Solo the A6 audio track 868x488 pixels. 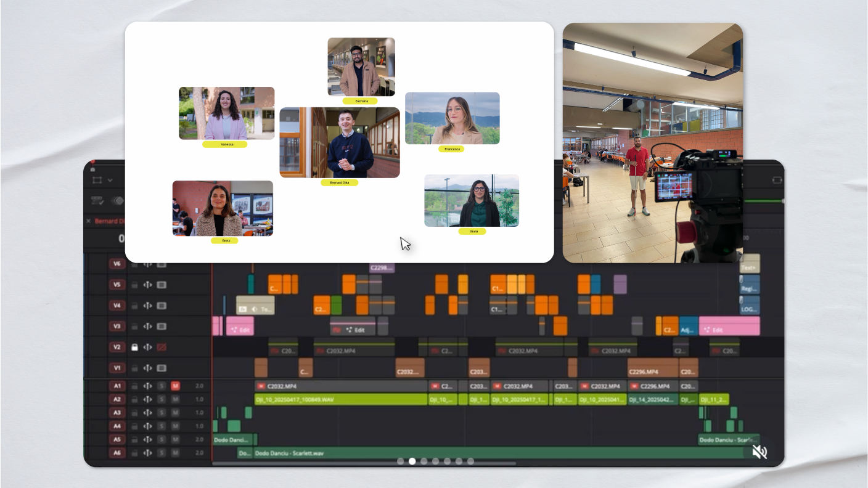[x=162, y=453]
